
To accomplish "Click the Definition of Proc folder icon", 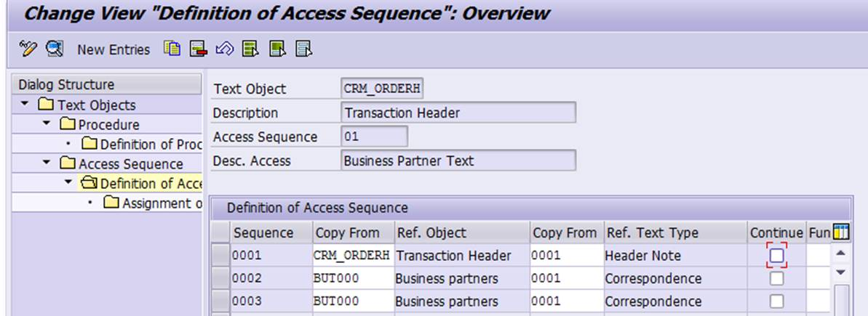I will click(89, 144).
